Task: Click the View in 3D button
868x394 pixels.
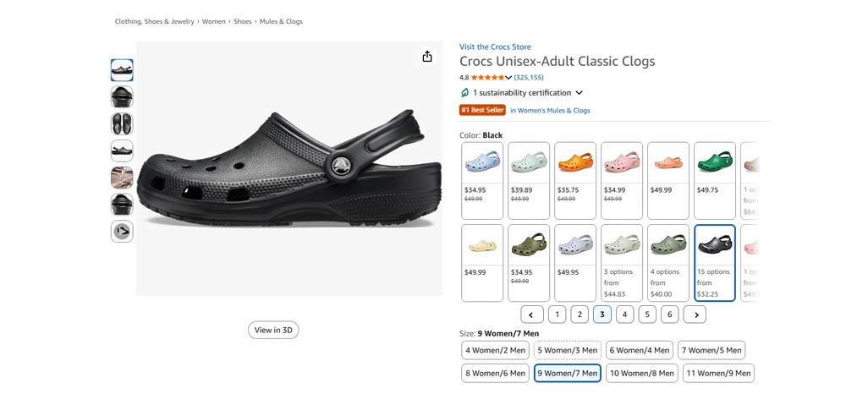Action: [x=273, y=331]
